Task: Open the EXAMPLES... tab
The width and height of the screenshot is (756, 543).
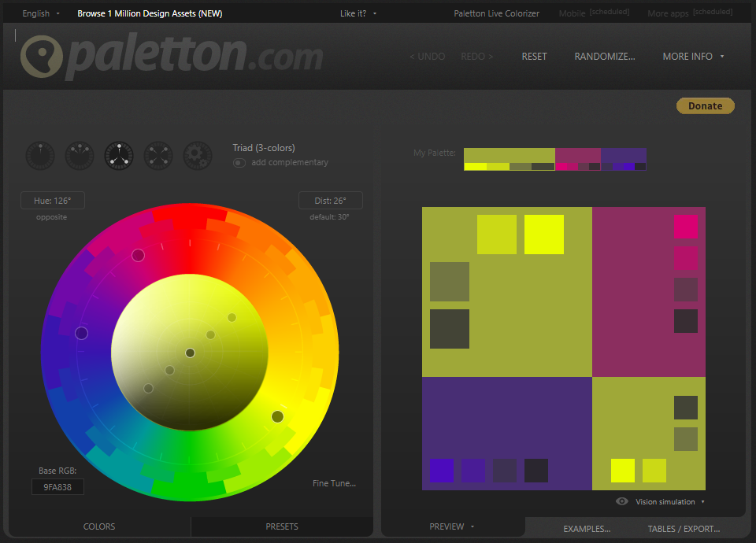Action: (587, 529)
